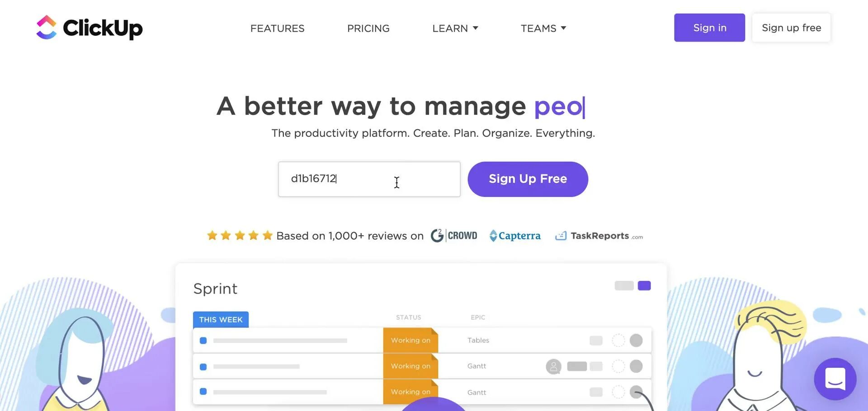
Task: Click the assignee avatar in Gantt row
Action: pos(553,366)
